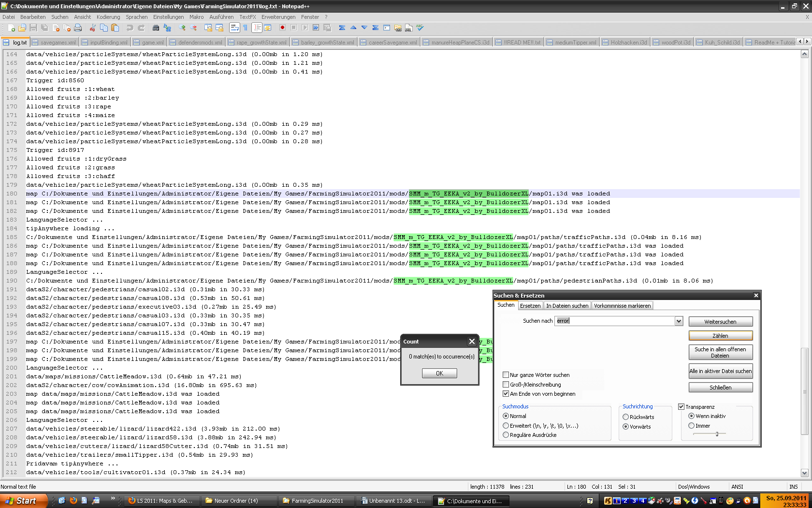Click the transparency slider in search dialog
Screen dimensions: 812x508
710,434
